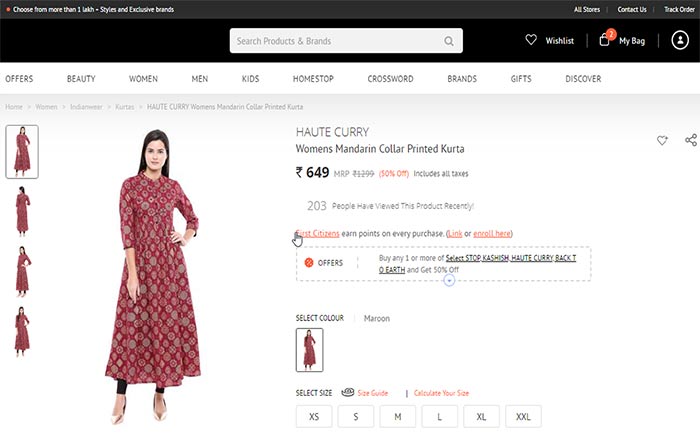
Task: Click the Wishlist text in header
Action: click(x=559, y=41)
